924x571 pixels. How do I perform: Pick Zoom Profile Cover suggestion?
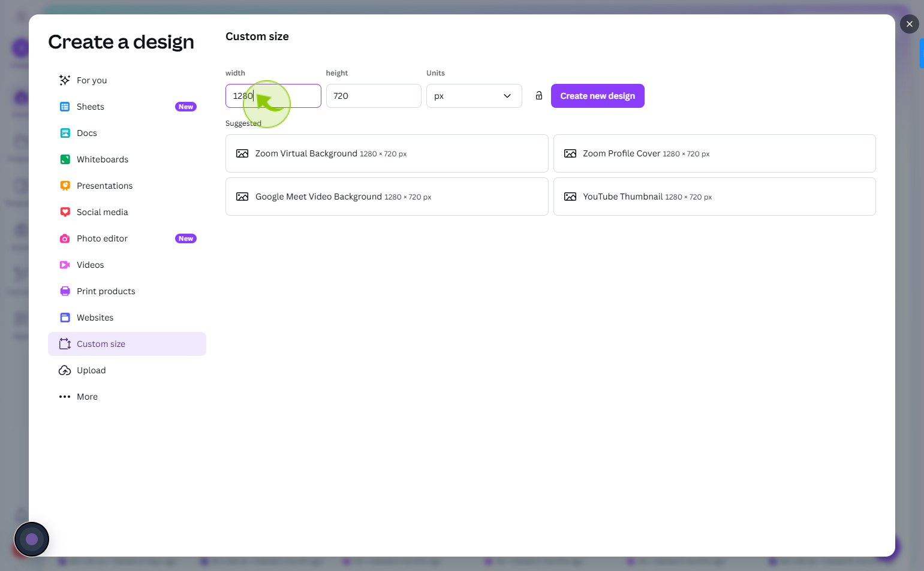[715, 153]
